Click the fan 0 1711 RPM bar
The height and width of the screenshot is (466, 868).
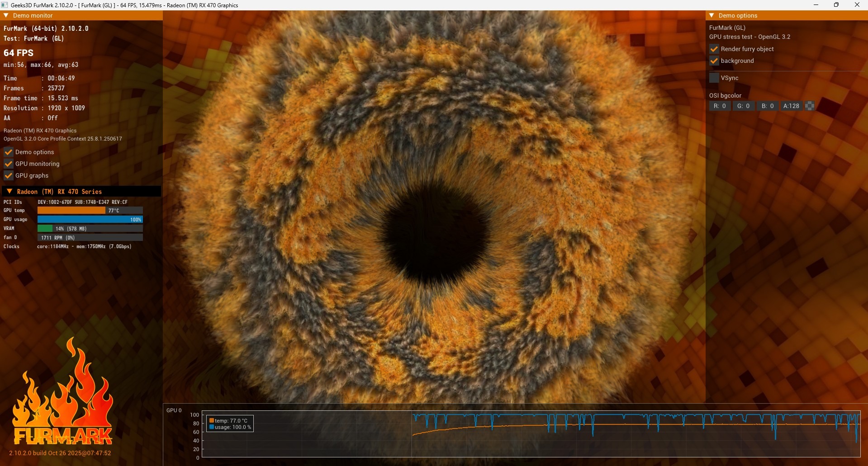(x=90, y=237)
